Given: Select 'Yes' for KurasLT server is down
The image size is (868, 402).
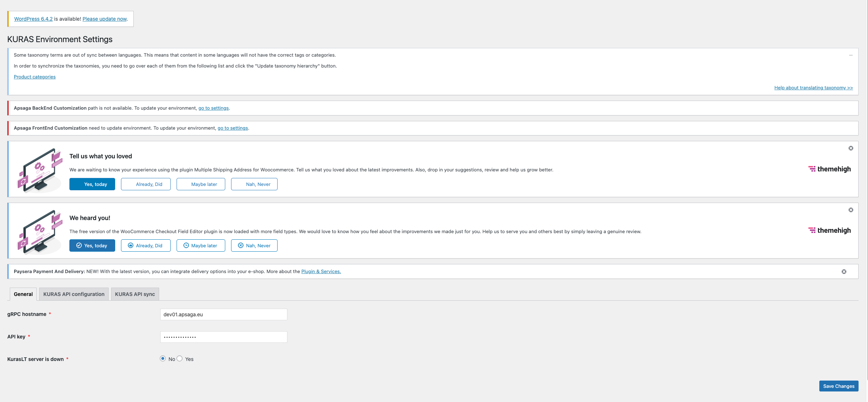Looking at the screenshot, I should click(179, 358).
